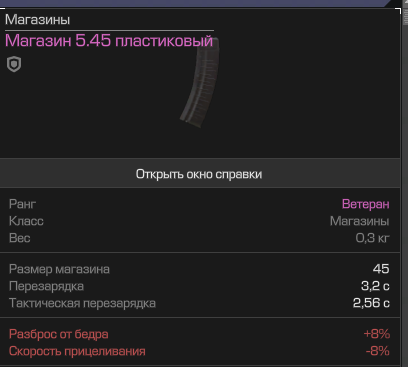This screenshot has width=408, height=367.
Task: Click the -8% Скорость прицеливания value
Action: point(378,351)
